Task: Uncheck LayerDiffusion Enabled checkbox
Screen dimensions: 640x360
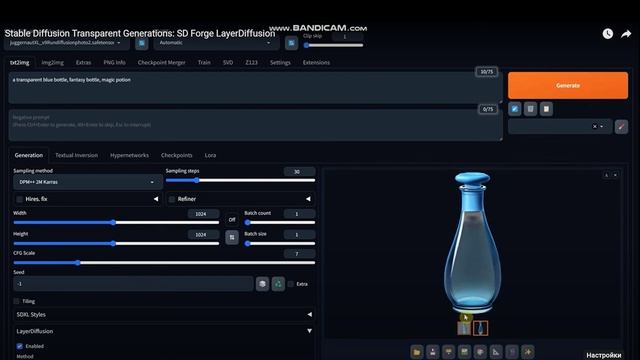Action: pyautogui.click(x=19, y=346)
